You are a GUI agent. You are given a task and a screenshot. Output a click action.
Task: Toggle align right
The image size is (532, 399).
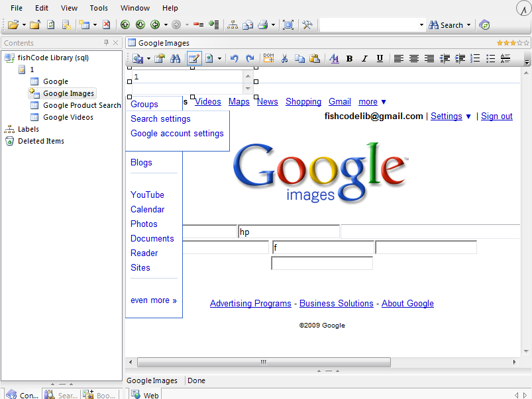[x=429, y=59]
